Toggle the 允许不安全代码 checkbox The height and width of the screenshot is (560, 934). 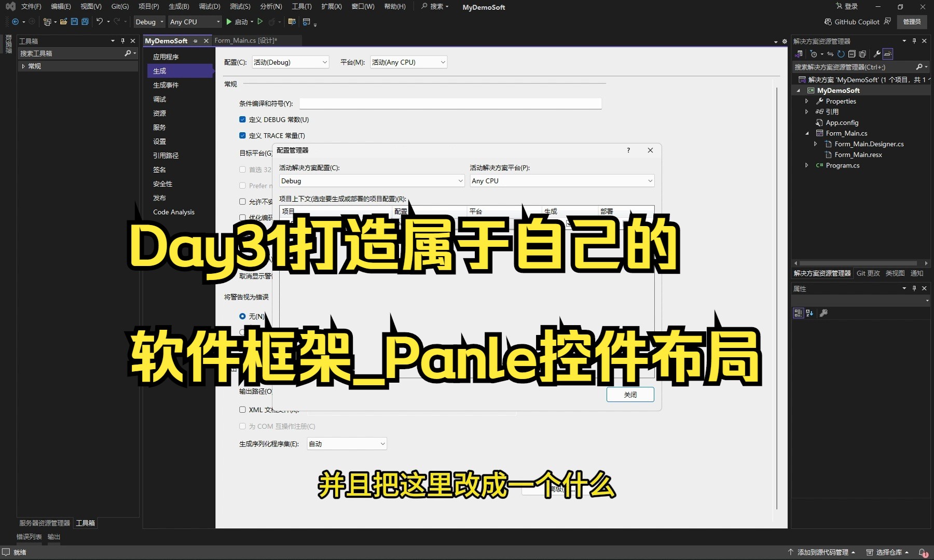242,202
